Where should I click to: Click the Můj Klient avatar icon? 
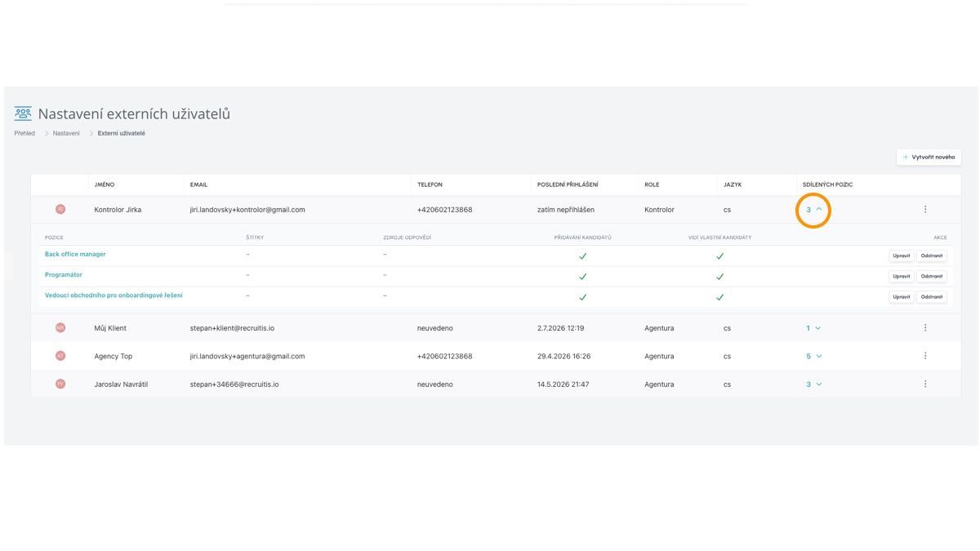coord(60,328)
